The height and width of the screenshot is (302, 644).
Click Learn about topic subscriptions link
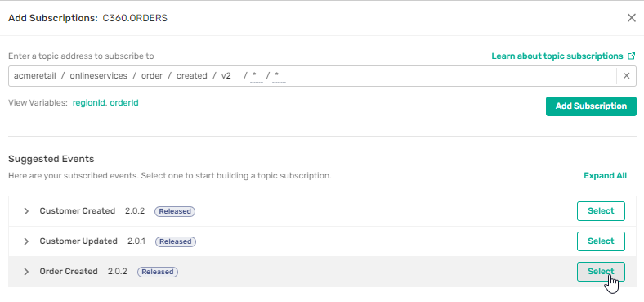click(x=557, y=56)
